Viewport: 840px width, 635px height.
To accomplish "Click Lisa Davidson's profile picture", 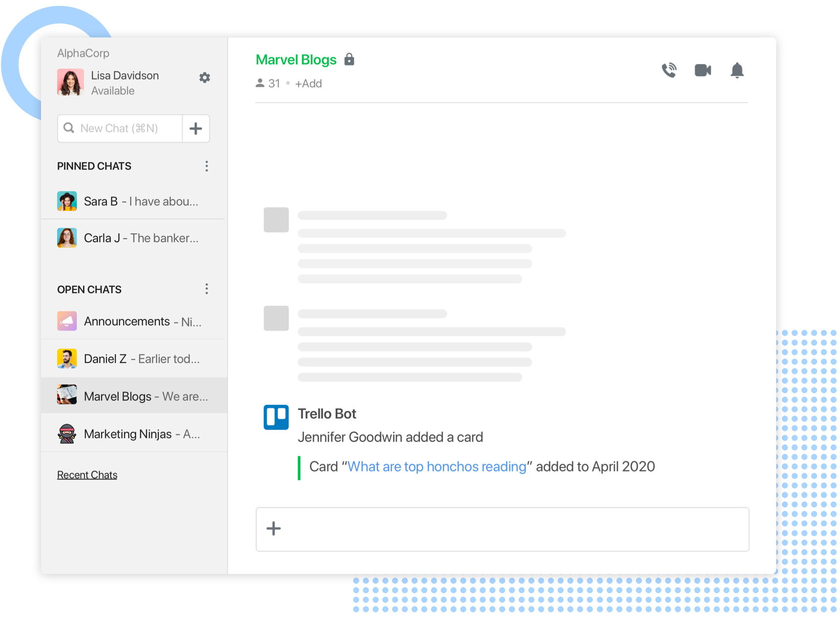I will pyautogui.click(x=70, y=82).
